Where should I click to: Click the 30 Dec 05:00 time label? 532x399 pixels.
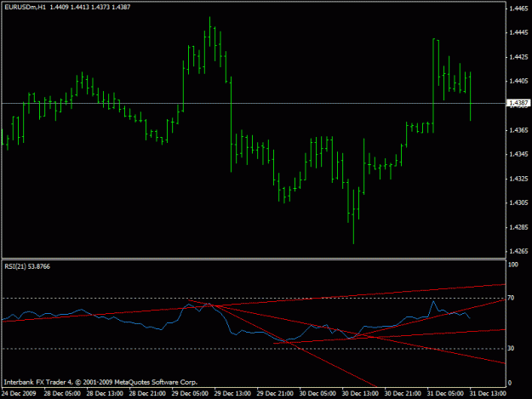tap(317, 394)
